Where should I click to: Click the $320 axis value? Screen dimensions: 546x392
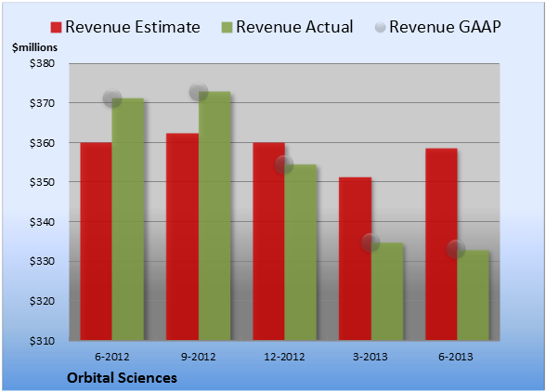pos(42,301)
